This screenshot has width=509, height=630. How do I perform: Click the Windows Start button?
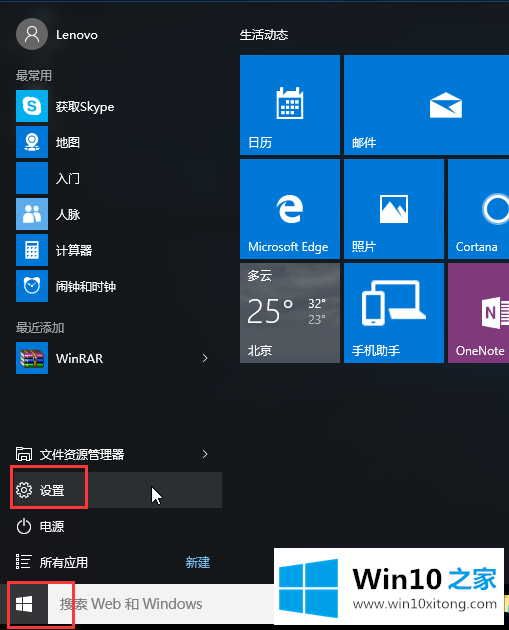point(24,604)
